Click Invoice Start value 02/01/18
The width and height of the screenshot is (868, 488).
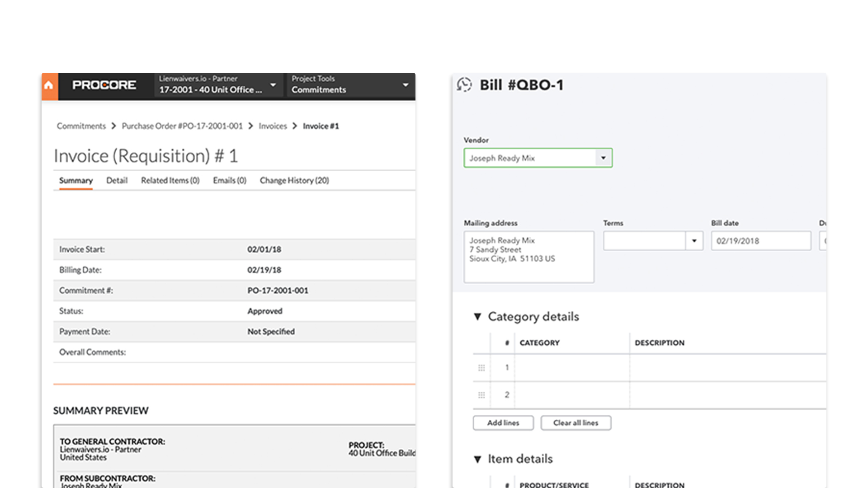[264, 249]
